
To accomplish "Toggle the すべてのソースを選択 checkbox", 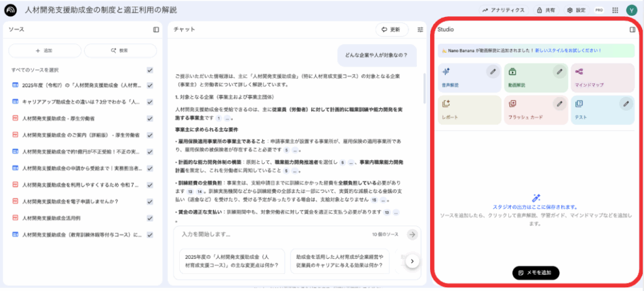I will pos(150,70).
